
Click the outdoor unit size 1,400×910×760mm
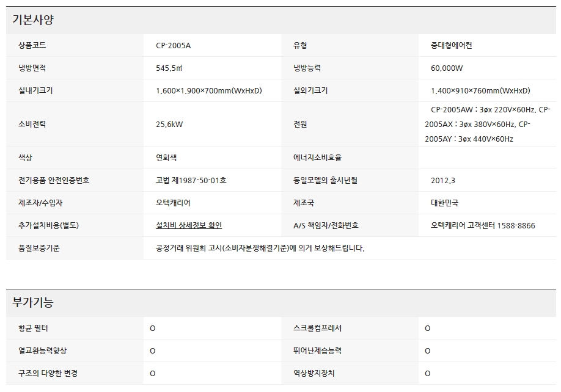pos(480,91)
